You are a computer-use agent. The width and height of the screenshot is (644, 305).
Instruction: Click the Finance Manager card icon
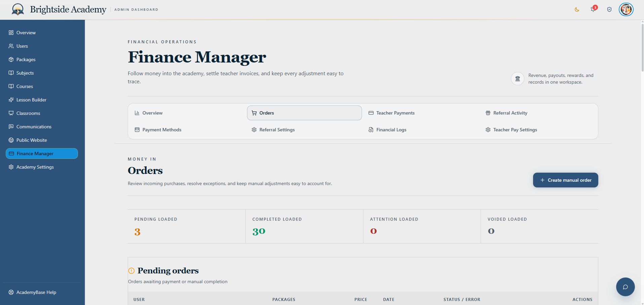11,154
